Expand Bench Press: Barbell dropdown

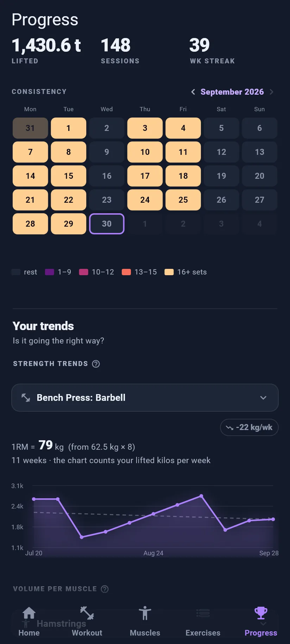(145, 398)
